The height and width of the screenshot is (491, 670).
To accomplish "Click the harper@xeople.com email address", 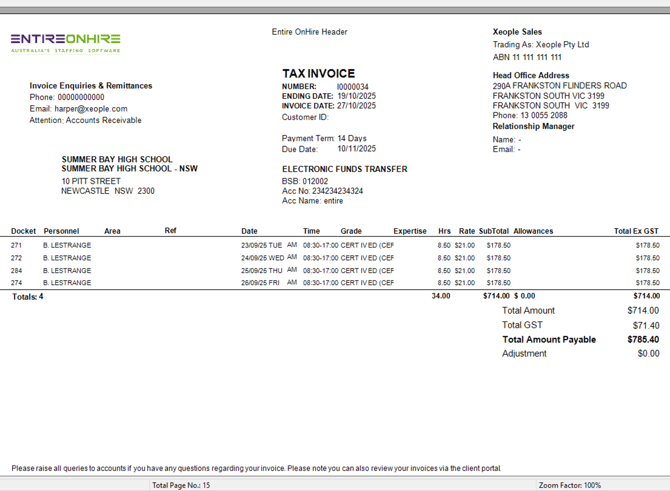I will pyautogui.click(x=93, y=109).
